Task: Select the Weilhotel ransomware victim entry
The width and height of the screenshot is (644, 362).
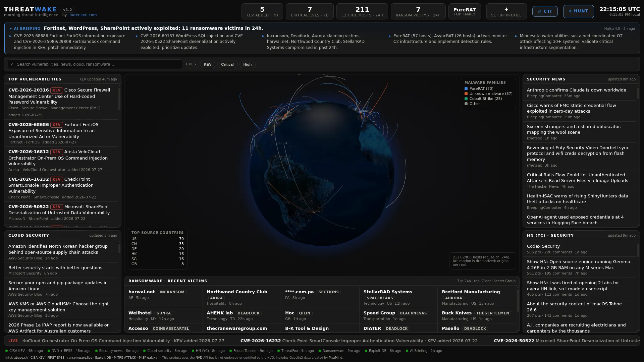Action: (163, 316)
